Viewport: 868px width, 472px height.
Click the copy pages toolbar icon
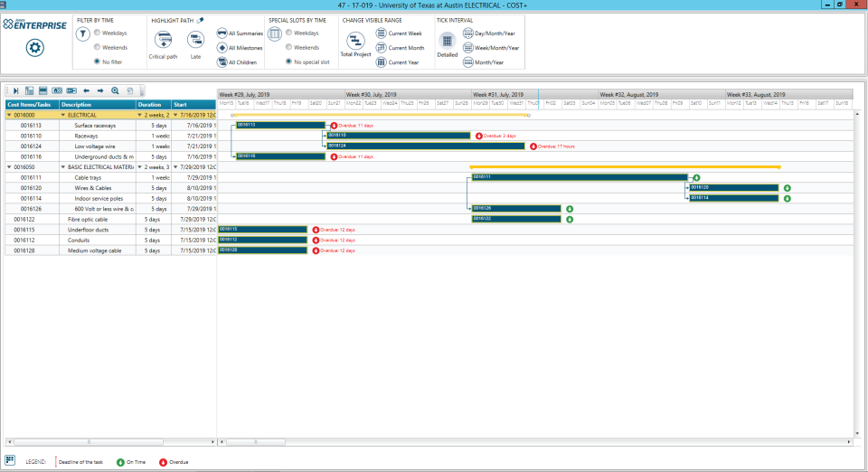click(x=129, y=90)
